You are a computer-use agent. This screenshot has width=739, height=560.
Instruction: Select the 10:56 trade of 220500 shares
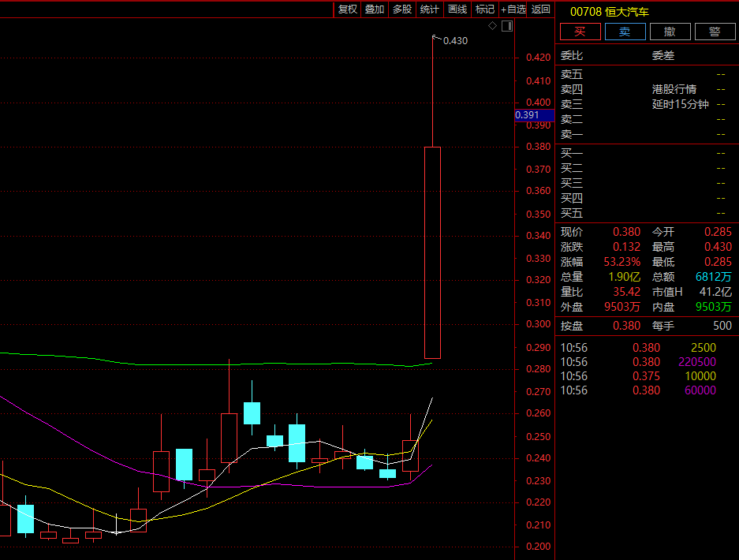[638, 362]
